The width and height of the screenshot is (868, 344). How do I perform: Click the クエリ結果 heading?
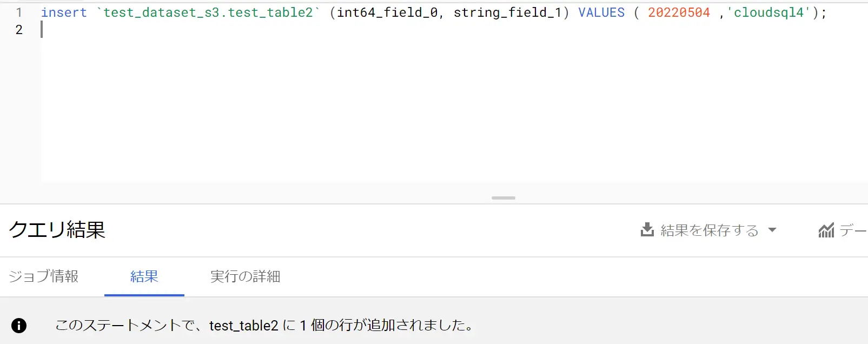(57, 230)
